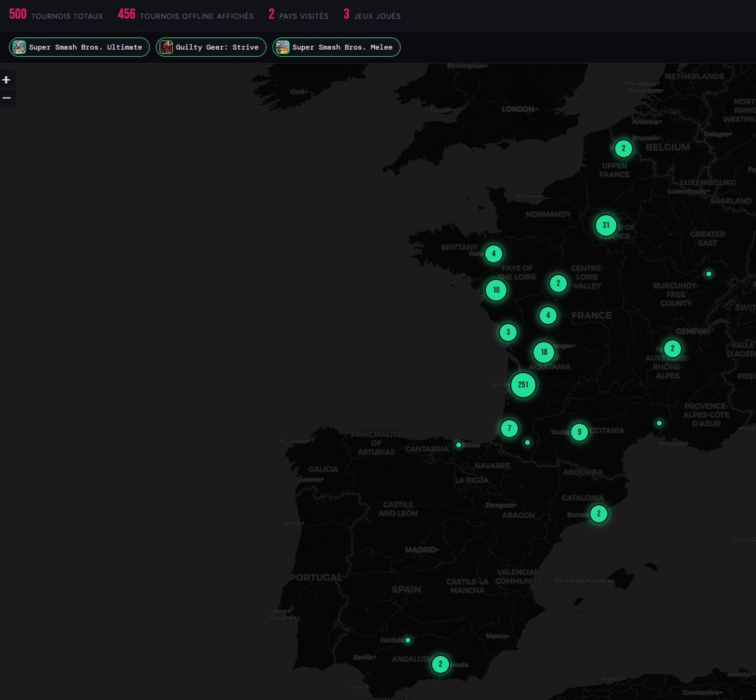Open the 7 tournaments cluster south of Bordeaux

(509, 428)
